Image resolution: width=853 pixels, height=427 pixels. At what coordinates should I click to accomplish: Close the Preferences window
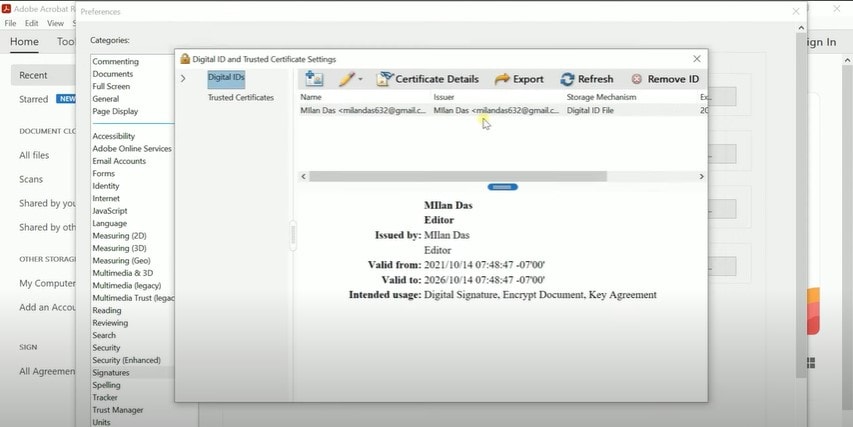[x=796, y=11]
